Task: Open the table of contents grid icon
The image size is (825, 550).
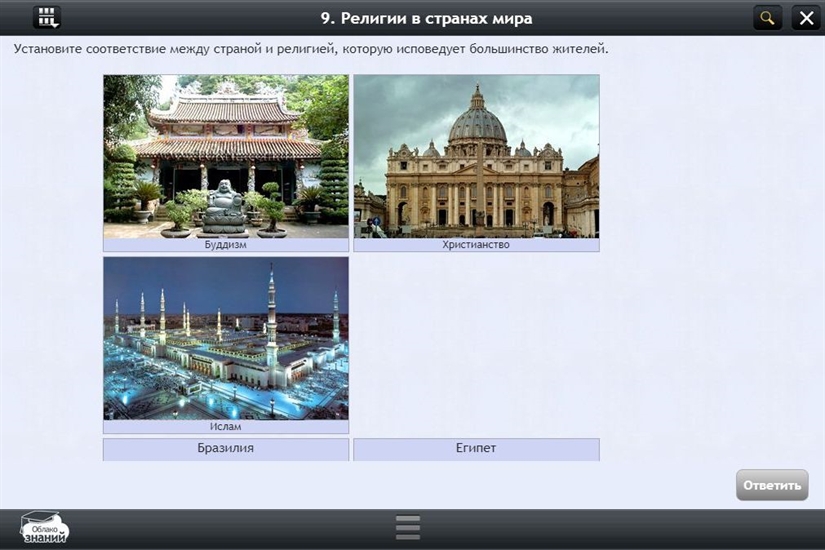Action: [x=47, y=17]
